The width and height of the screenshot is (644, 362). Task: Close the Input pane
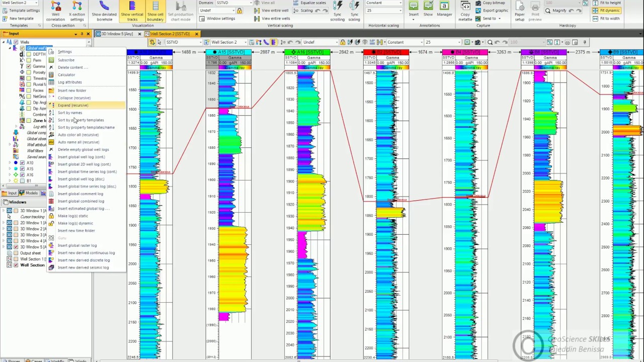pyautogui.click(x=88, y=34)
